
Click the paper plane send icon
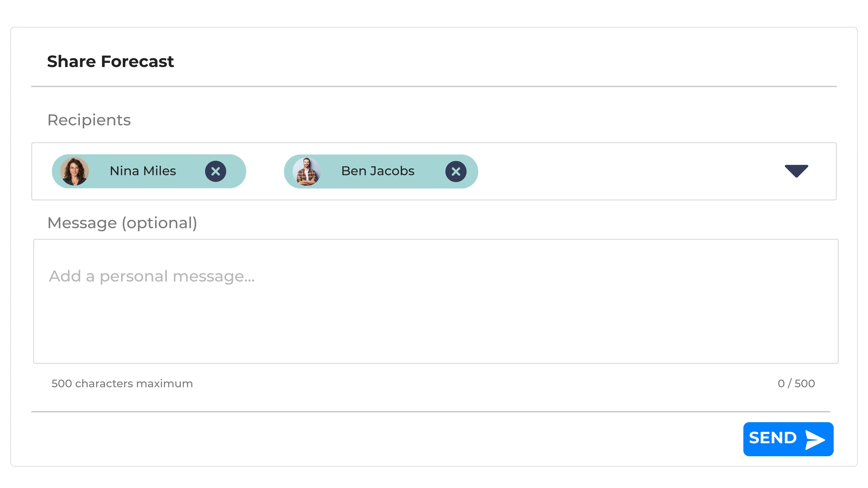(815, 440)
